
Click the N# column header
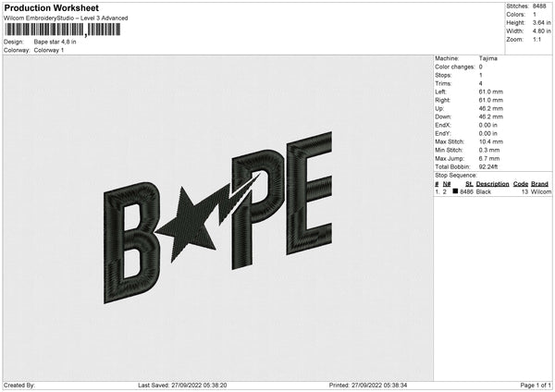pos(447,184)
